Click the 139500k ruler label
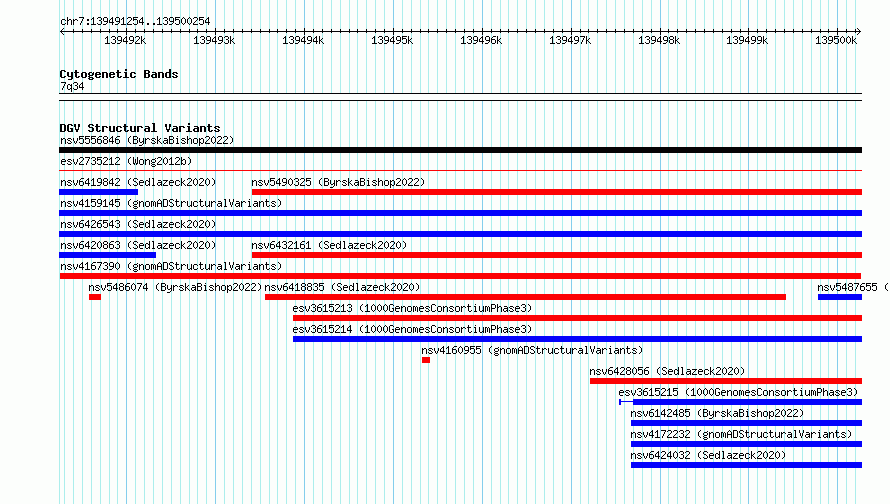This screenshot has width=890, height=504. (x=836, y=41)
